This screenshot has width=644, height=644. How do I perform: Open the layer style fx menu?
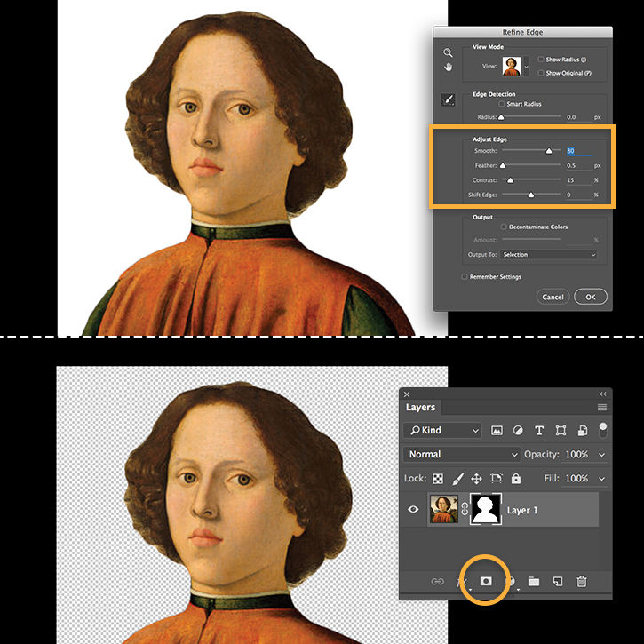point(462,582)
